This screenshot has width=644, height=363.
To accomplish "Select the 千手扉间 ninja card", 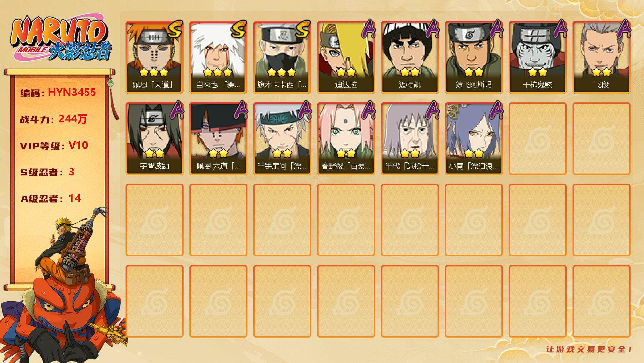I will point(282,139).
